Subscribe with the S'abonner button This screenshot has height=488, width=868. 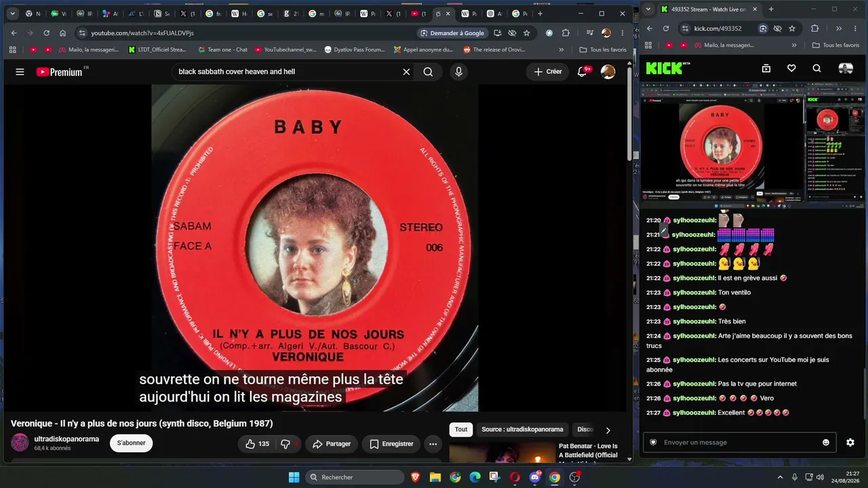click(132, 443)
